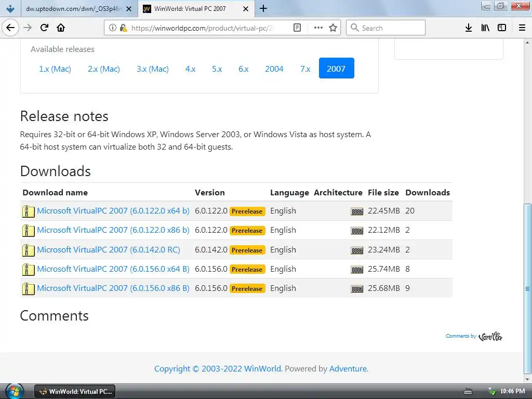Go back to the previous page
532x399 pixels.
(x=10, y=28)
